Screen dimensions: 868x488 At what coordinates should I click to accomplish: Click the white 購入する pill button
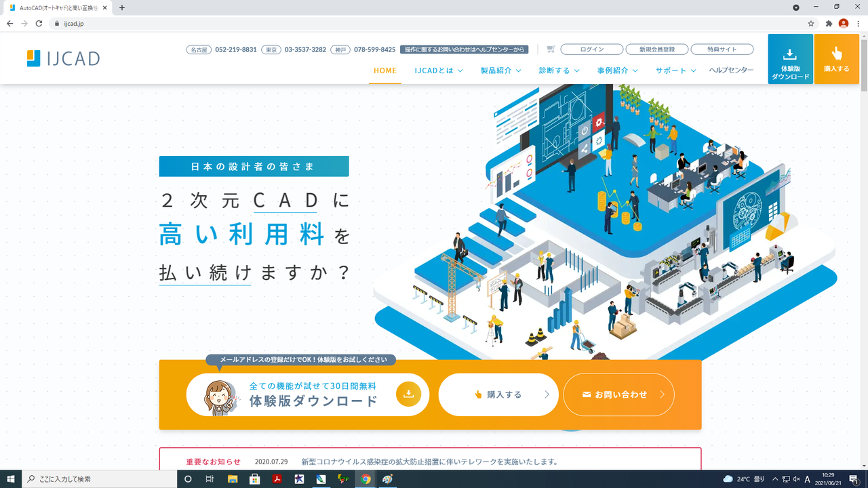click(x=498, y=394)
